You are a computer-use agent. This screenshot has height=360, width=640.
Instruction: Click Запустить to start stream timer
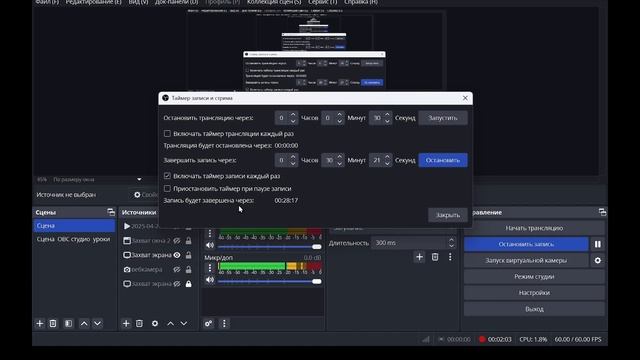click(443, 118)
